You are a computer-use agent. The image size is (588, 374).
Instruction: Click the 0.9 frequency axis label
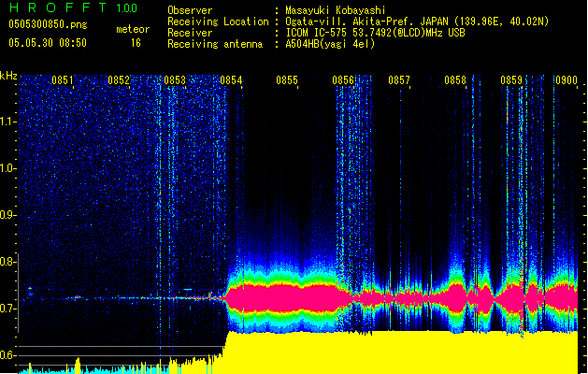7,215
